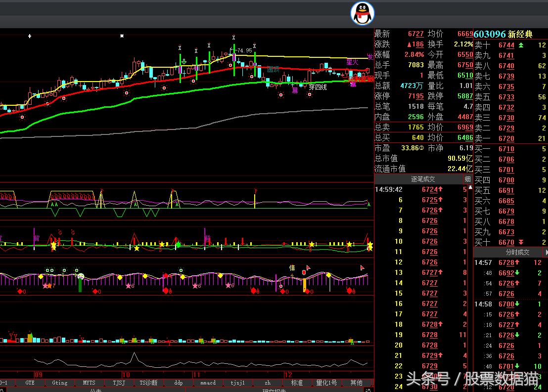
Task: Click the 总买 value 640
Action: pyautogui.click(x=418, y=137)
